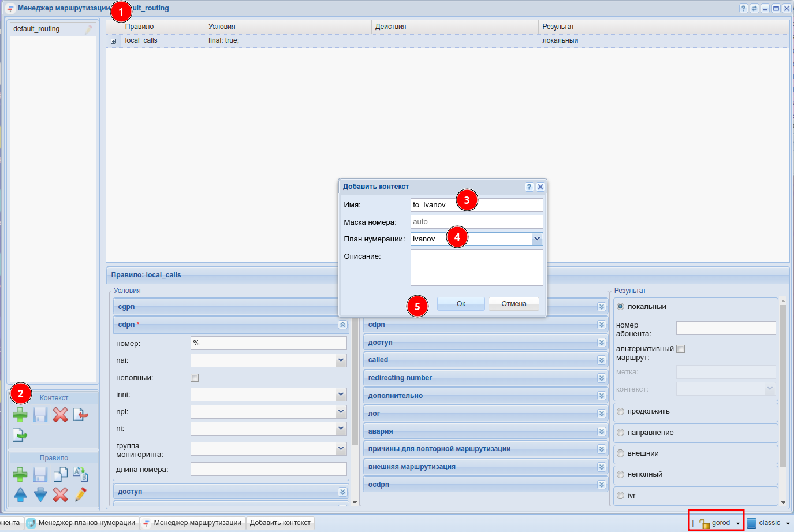Screen dimensions: 794x532
Task: Click the Маска номера field
Action: (477, 222)
